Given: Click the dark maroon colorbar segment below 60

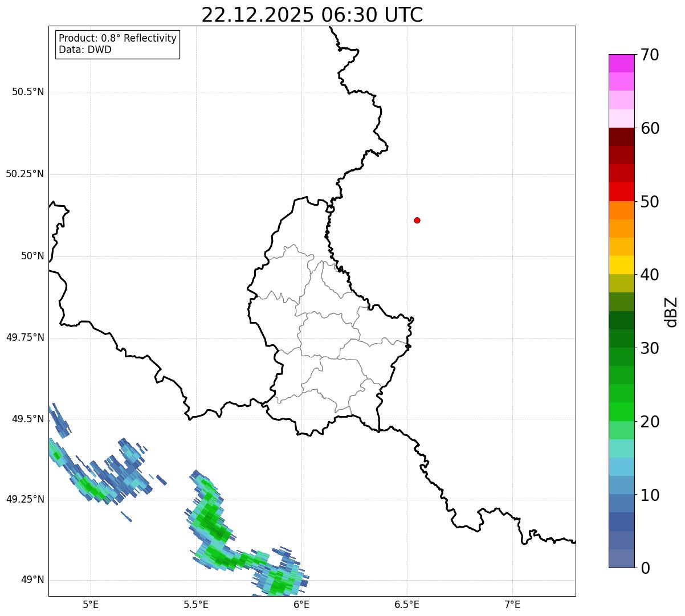Looking at the screenshot, I should coord(621,137).
